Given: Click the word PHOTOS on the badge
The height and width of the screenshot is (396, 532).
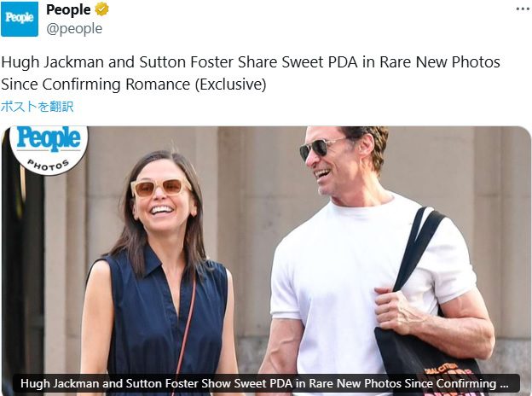Looking at the screenshot, I should click(x=49, y=165).
